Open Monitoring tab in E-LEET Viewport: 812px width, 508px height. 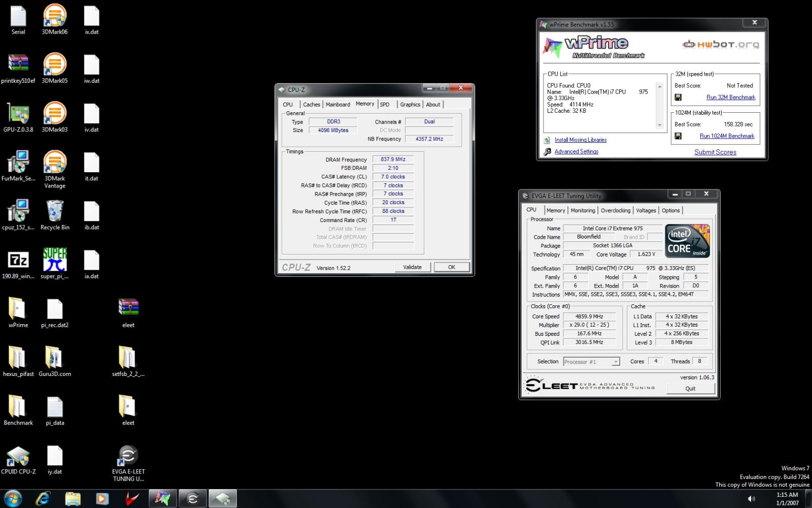(x=583, y=210)
